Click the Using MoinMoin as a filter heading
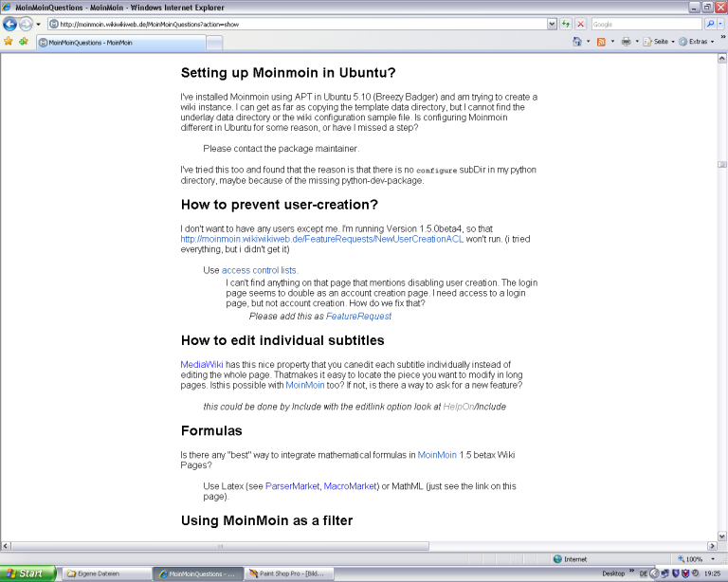Screen dimensions: 728x582 266,520
